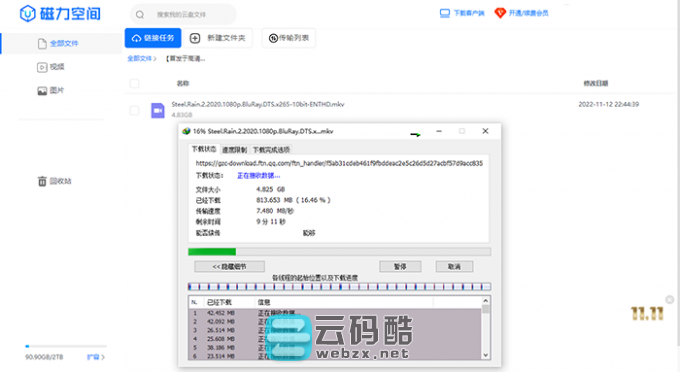The width and height of the screenshot is (680, 372).
Task: Open the 传输列表 transfer list
Action: coord(289,38)
